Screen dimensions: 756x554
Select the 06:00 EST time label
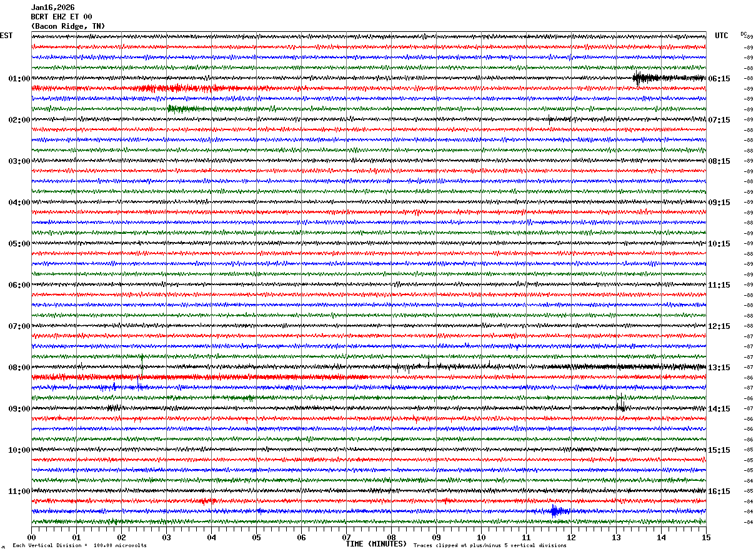point(19,285)
